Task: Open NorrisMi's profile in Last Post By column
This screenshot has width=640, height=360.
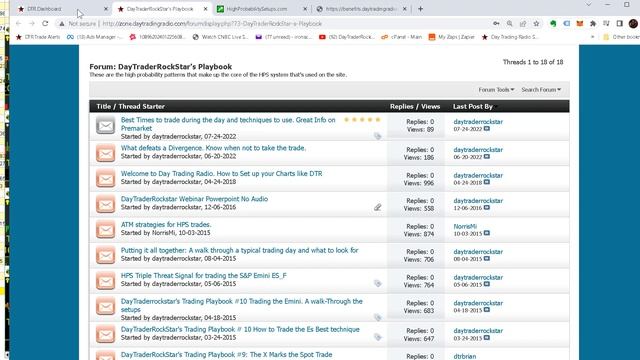Action: (465, 226)
